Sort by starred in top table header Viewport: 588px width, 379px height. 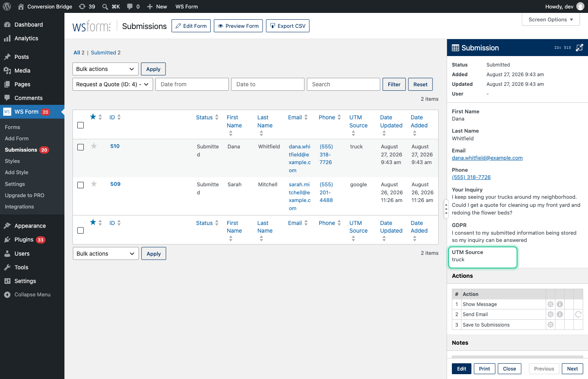[x=96, y=117]
